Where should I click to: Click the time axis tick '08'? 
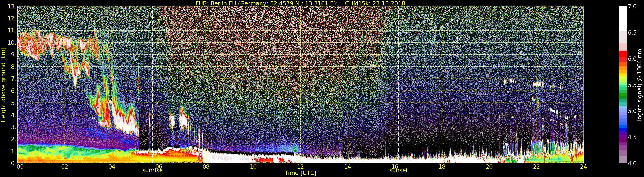(x=206, y=166)
